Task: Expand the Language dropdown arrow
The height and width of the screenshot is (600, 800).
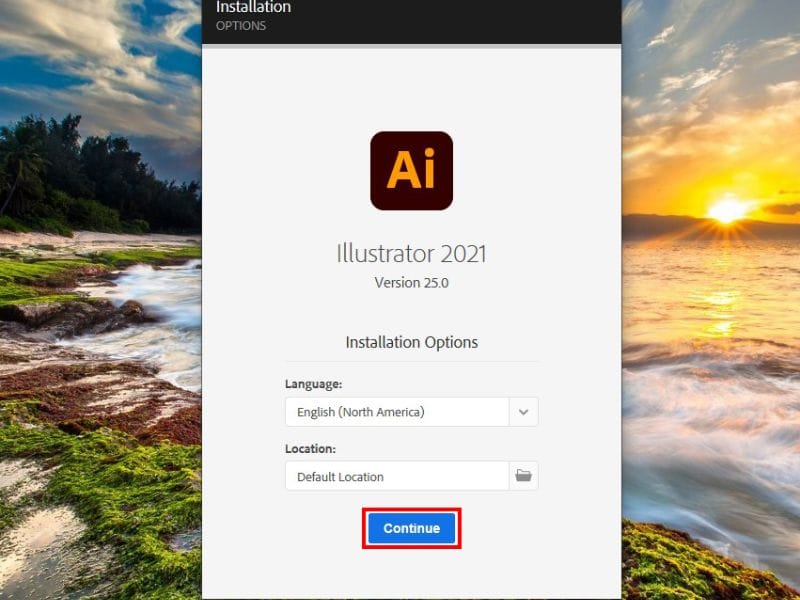Action: click(x=523, y=412)
